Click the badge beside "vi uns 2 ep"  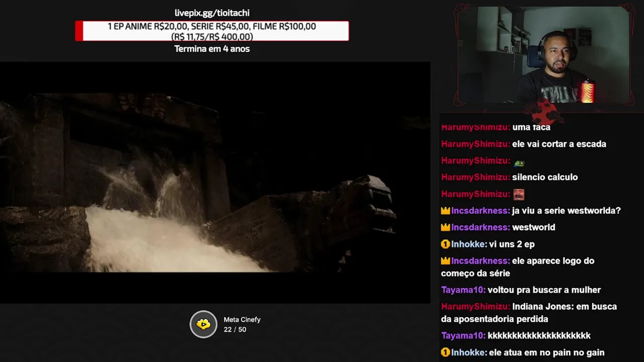click(x=445, y=244)
